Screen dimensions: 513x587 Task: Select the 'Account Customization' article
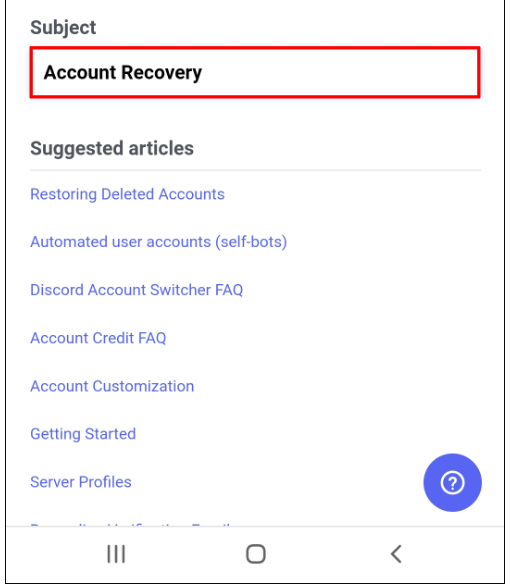112,386
